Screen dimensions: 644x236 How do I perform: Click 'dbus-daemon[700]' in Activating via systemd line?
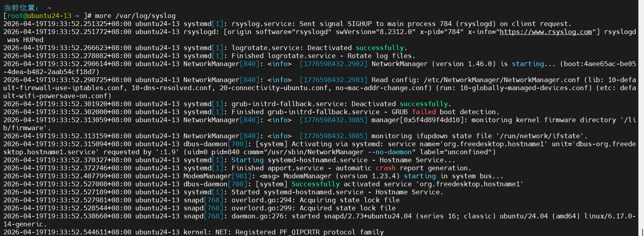pos(215,144)
